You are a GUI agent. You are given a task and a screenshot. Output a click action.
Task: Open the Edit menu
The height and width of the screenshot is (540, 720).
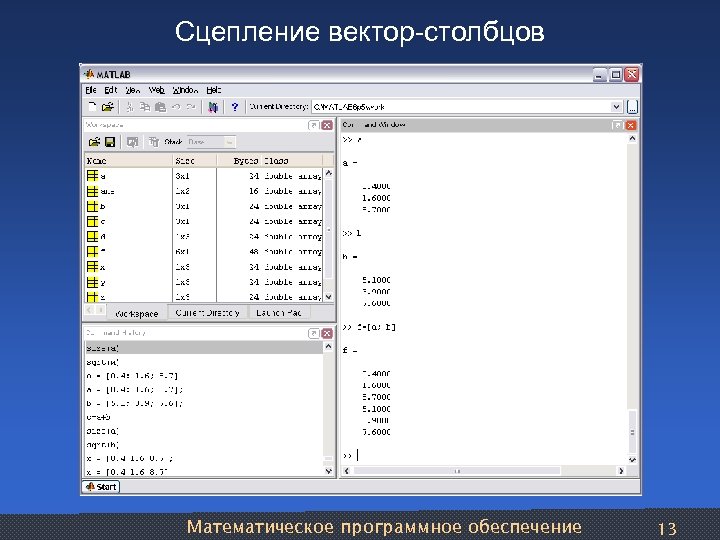(x=111, y=90)
